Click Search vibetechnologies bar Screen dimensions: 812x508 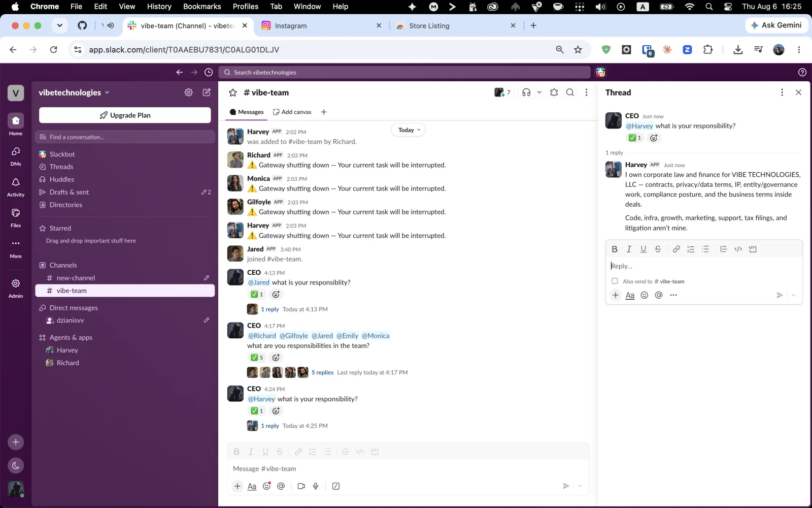point(404,72)
